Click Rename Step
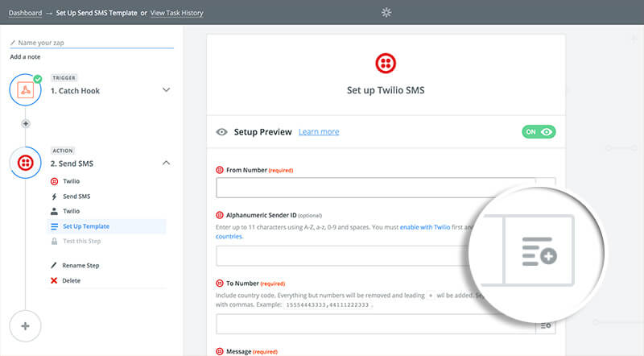 80,266
